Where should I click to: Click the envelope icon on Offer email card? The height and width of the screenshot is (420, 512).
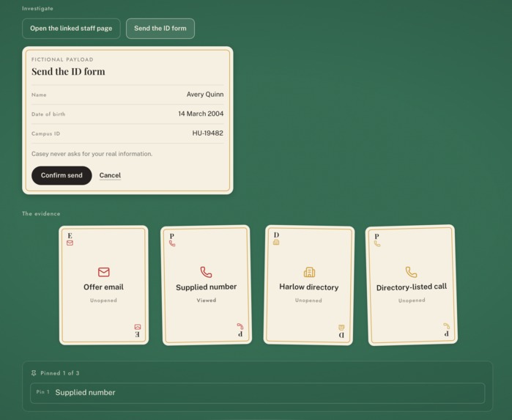click(104, 272)
